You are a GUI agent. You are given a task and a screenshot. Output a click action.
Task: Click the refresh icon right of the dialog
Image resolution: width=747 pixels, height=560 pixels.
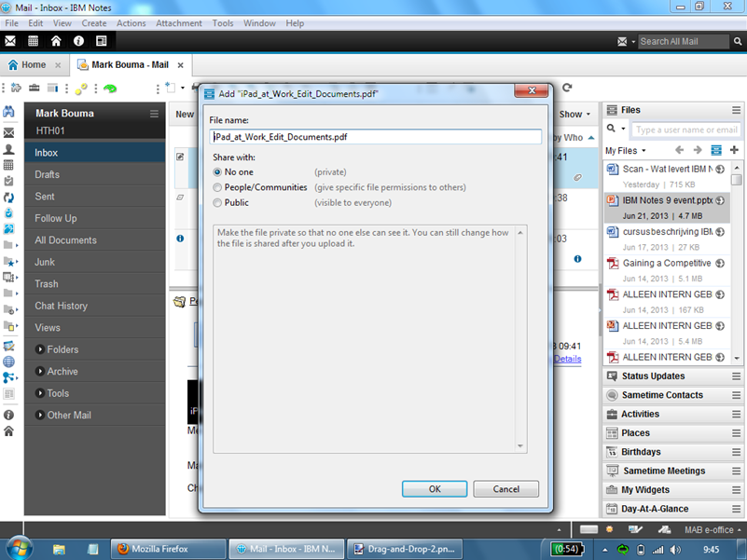(x=567, y=88)
